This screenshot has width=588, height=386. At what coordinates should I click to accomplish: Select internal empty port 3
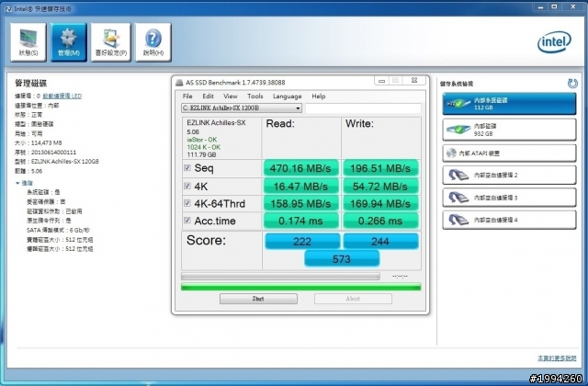(x=509, y=198)
